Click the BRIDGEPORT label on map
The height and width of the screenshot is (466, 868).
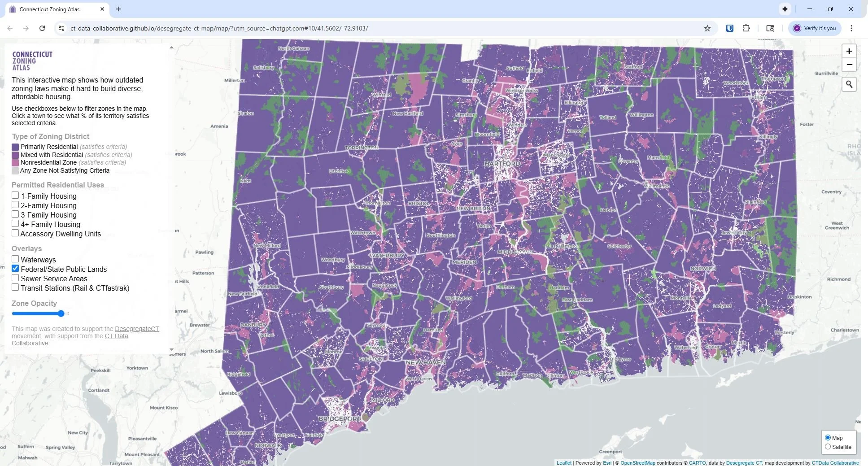point(339,418)
